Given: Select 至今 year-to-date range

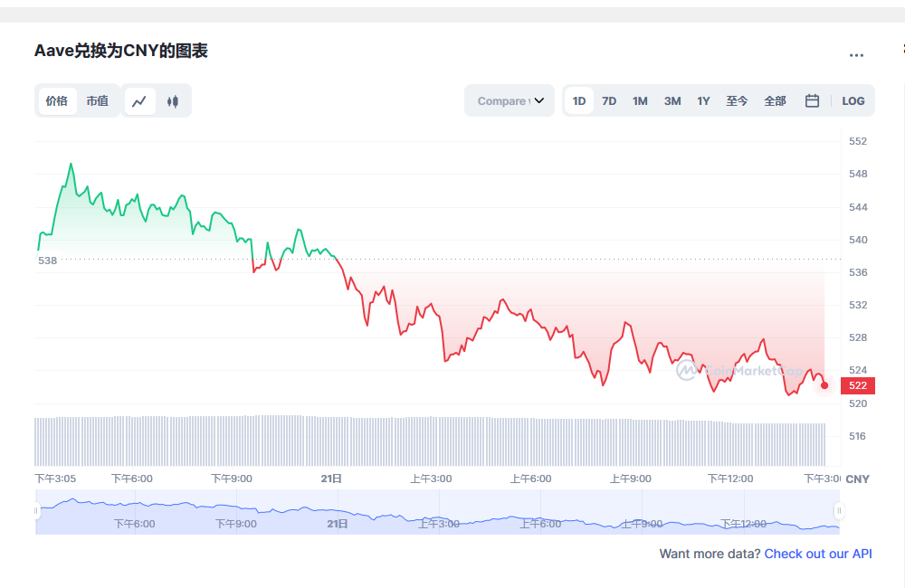Looking at the screenshot, I should [x=737, y=101].
